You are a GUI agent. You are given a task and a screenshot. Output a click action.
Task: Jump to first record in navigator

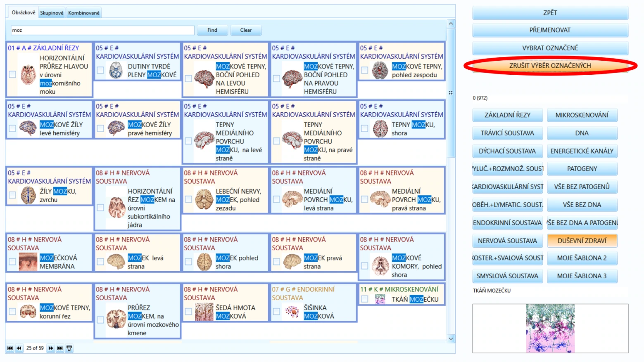(x=10, y=348)
